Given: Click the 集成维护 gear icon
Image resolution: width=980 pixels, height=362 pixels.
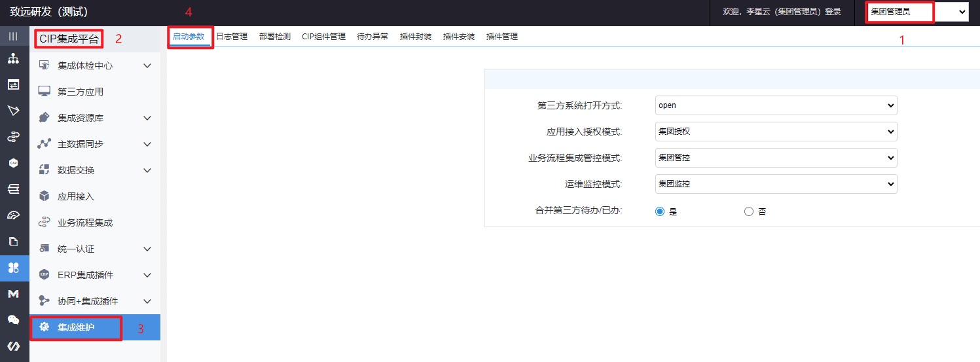Looking at the screenshot, I should [x=45, y=327].
